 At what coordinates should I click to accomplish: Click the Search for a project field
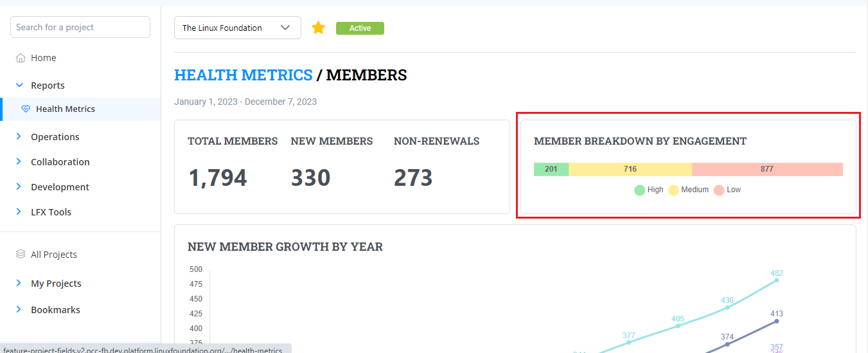click(x=80, y=27)
